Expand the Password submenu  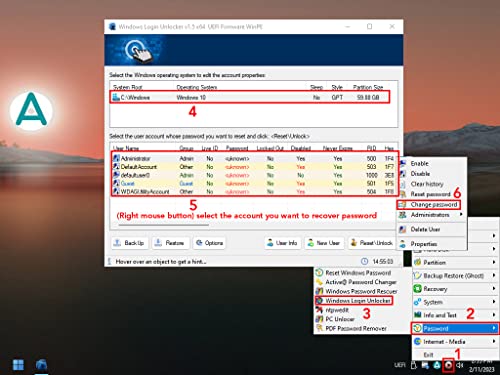pyautogui.click(x=455, y=328)
